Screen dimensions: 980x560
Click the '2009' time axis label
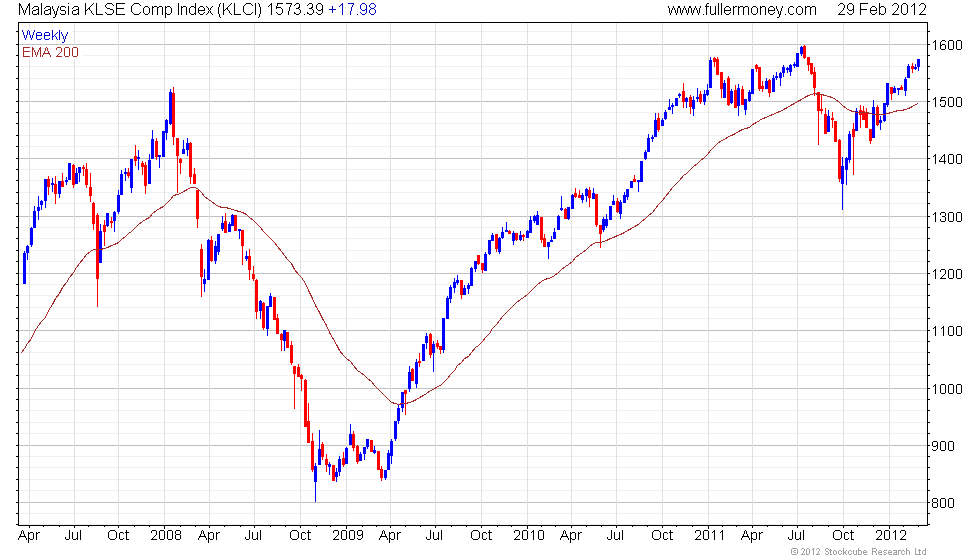coord(348,536)
